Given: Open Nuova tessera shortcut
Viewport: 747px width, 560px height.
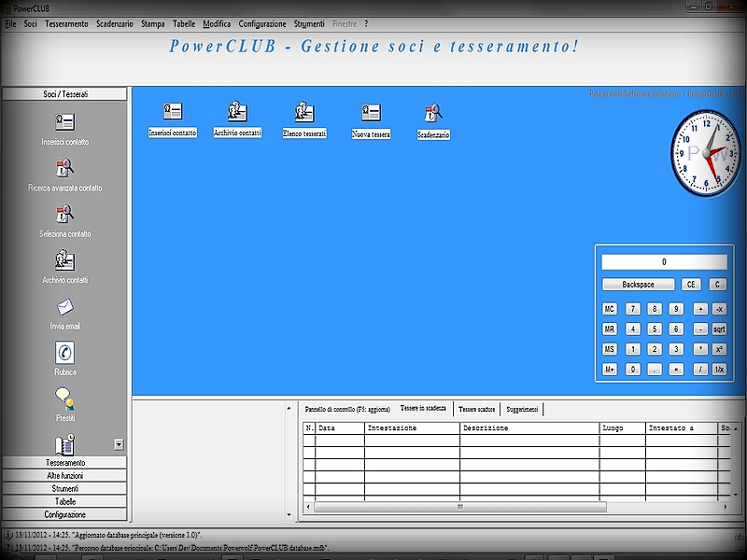Looking at the screenshot, I should [371, 121].
